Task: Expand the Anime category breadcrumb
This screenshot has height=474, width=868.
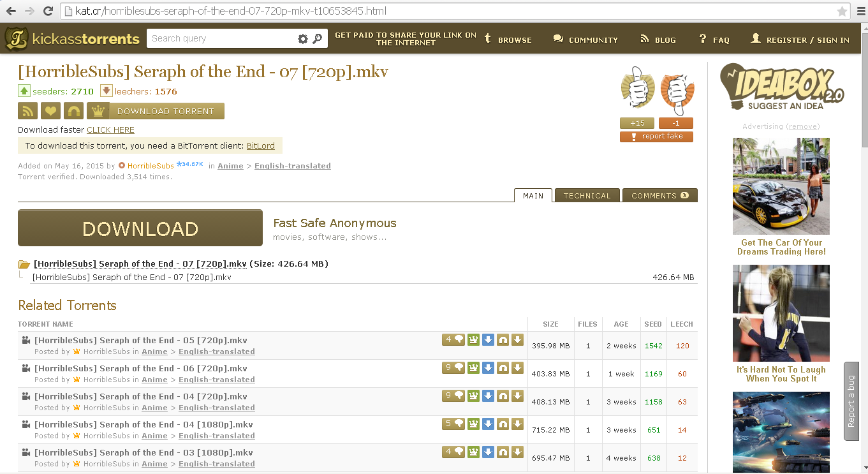Action: (x=230, y=165)
